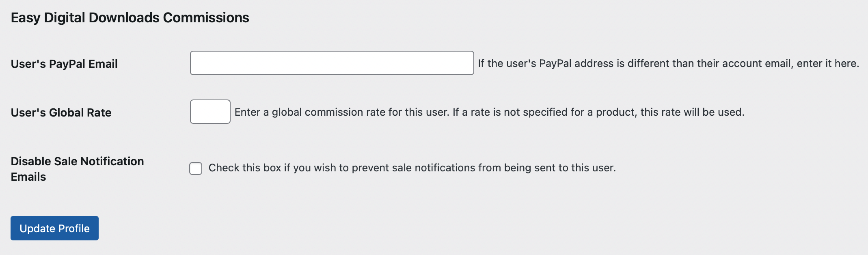Click the "User's Global Rate" label

click(x=61, y=112)
